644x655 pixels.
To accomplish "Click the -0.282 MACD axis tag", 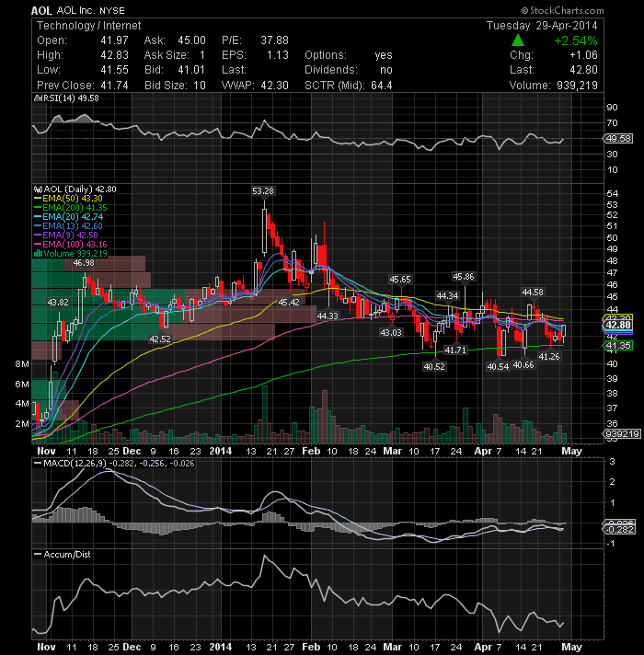I will click(x=620, y=529).
